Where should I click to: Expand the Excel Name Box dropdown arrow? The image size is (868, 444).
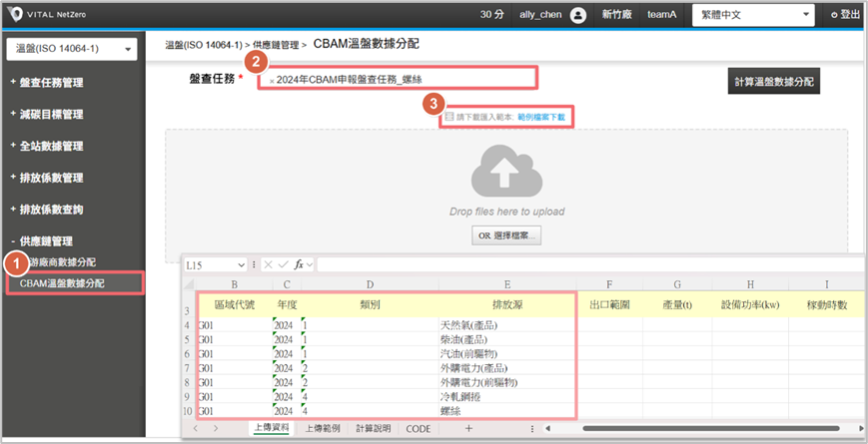pyautogui.click(x=240, y=264)
